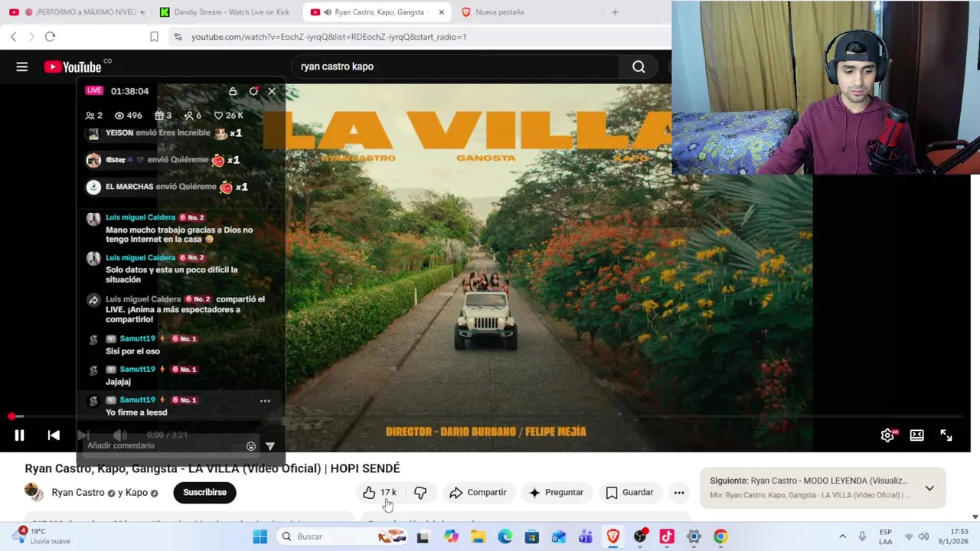
Task: Click the Añadir comentario comment field
Action: (163, 445)
